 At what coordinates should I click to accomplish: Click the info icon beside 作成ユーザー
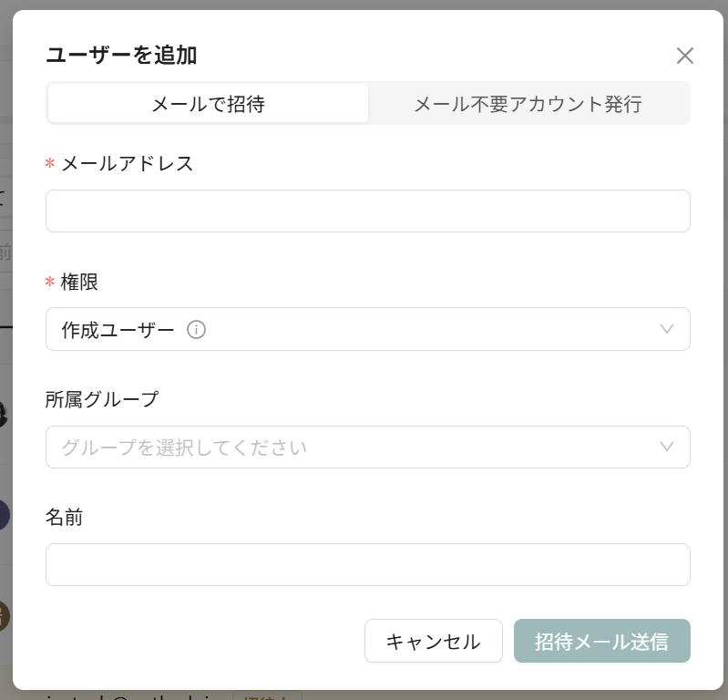coord(196,330)
